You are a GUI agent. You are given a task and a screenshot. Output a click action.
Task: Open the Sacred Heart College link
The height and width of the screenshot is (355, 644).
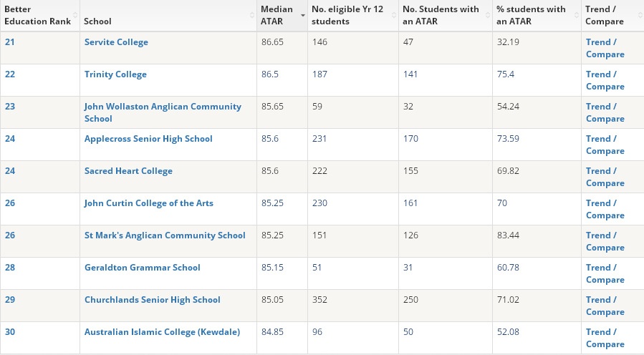(x=128, y=171)
